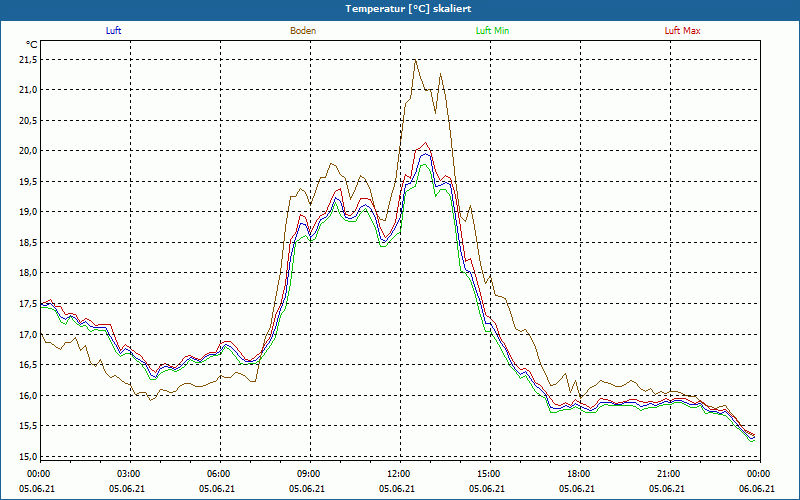
Task: Click the 12:00 time axis label
Action: click(x=397, y=474)
